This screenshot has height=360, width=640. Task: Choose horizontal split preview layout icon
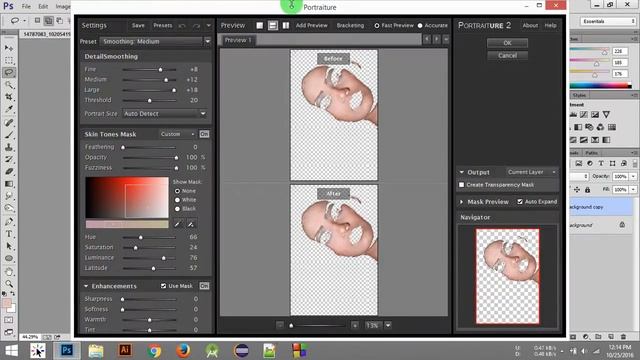pos(273,25)
